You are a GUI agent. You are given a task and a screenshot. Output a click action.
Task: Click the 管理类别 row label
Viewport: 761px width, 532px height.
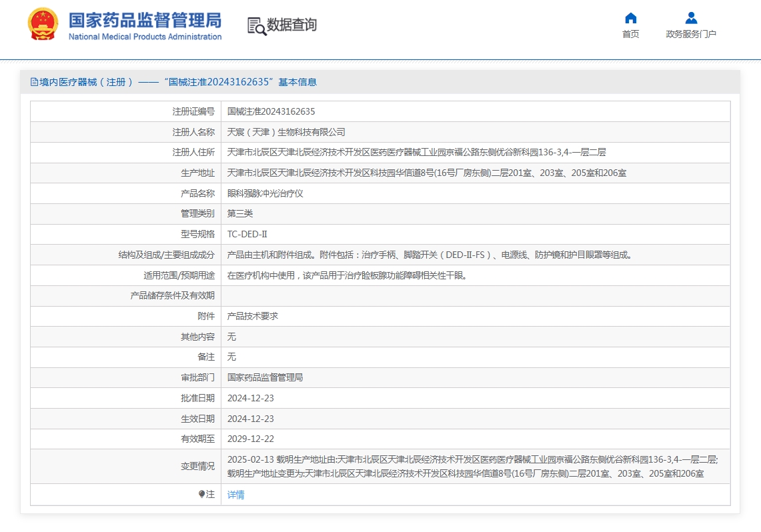(197, 214)
